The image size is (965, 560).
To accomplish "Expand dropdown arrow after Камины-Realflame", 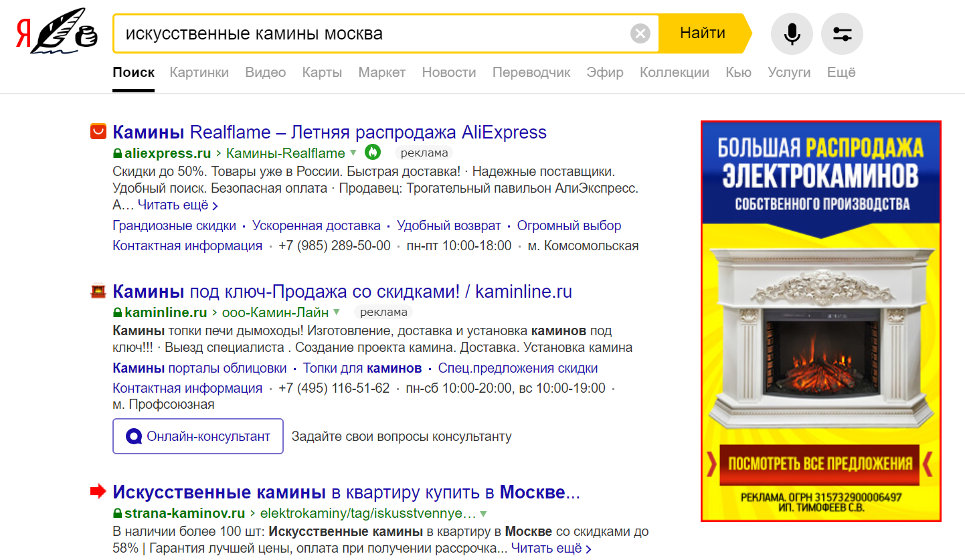I will [353, 153].
